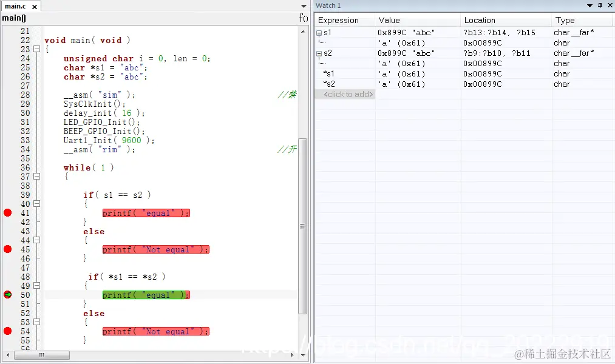Click the current execution arrow on line 50

coord(7,295)
